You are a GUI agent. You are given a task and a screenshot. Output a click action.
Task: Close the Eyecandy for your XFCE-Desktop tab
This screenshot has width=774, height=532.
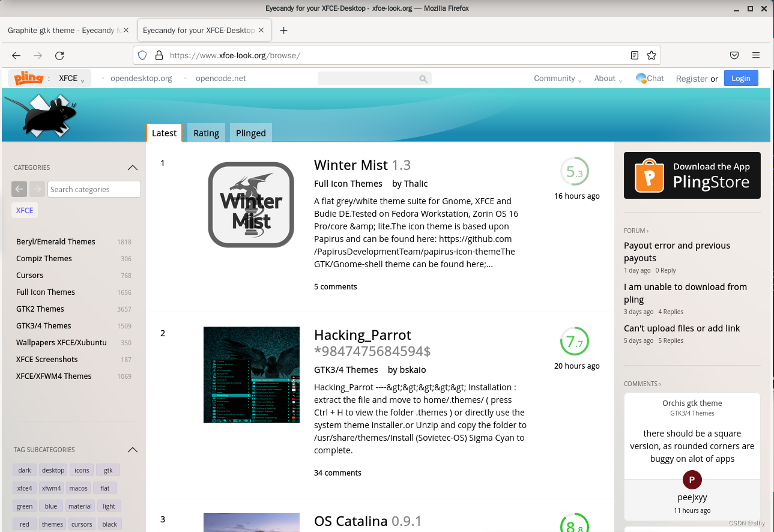pos(261,30)
